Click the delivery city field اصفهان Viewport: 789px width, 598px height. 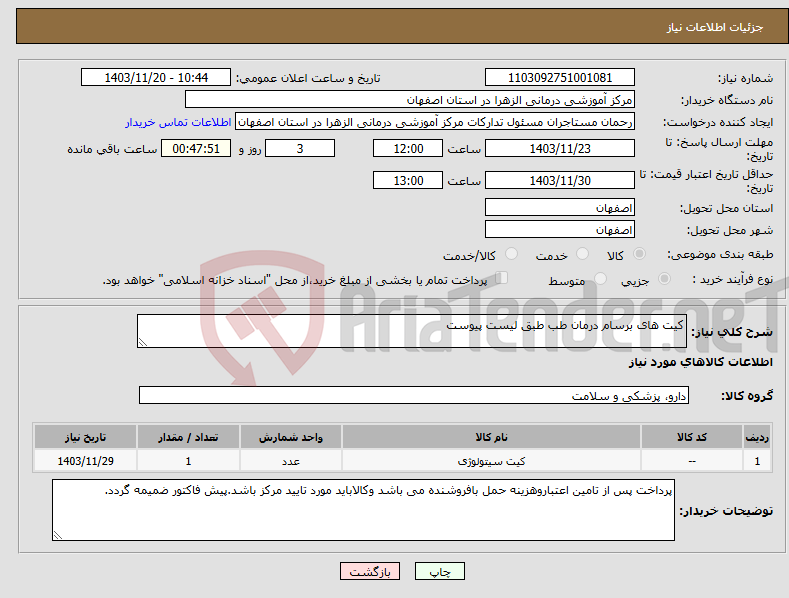(x=560, y=230)
